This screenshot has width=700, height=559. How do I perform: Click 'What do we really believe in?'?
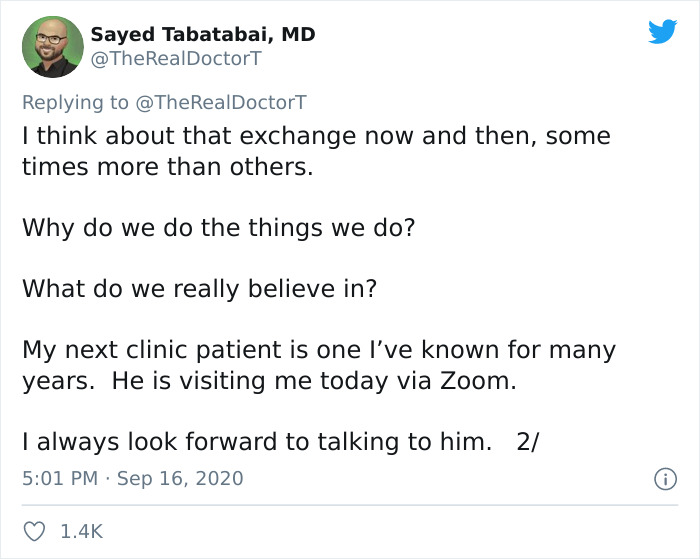(199, 289)
